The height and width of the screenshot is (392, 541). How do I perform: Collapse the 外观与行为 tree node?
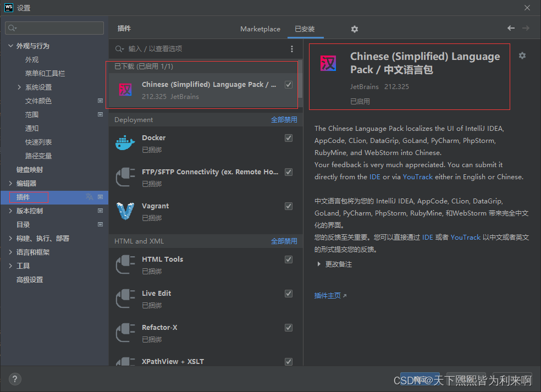pos(10,46)
